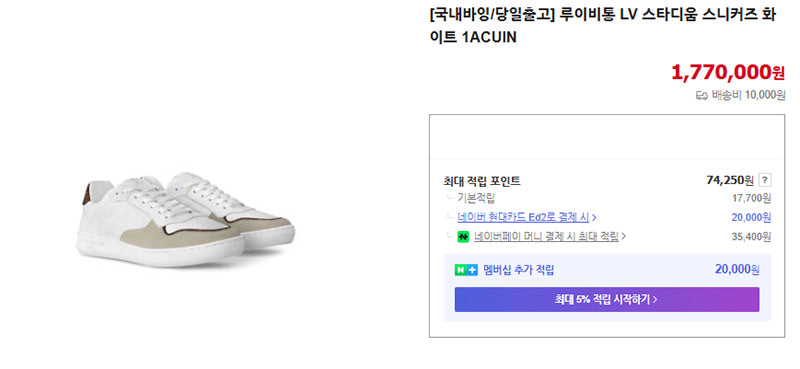Click the 배송비 10,000원 shipping fee text
The image size is (800, 369).
(x=748, y=95)
